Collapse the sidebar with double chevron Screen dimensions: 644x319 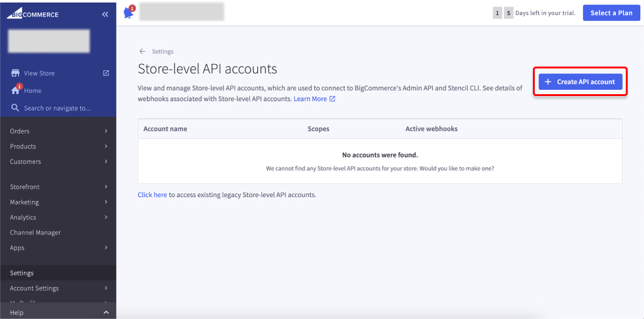click(105, 14)
